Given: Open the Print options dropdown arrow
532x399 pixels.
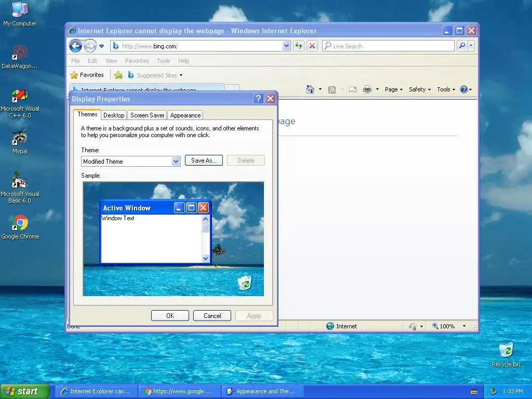Looking at the screenshot, I should [x=377, y=89].
